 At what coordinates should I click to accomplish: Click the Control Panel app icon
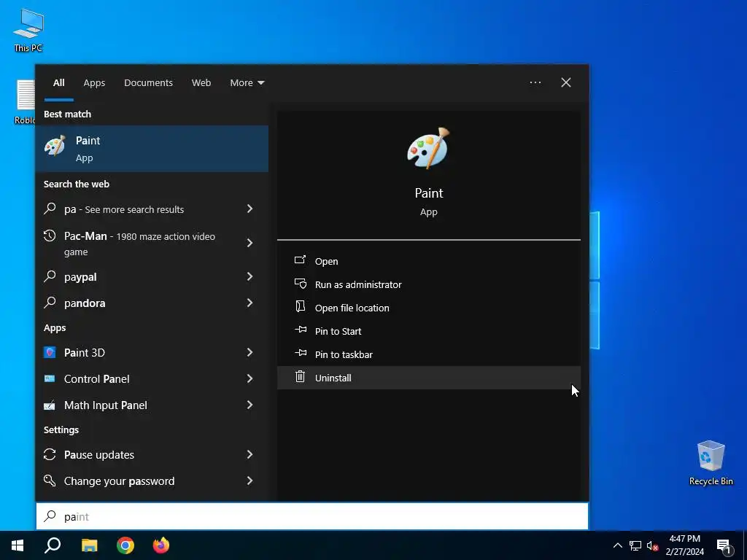tap(50, 378)
